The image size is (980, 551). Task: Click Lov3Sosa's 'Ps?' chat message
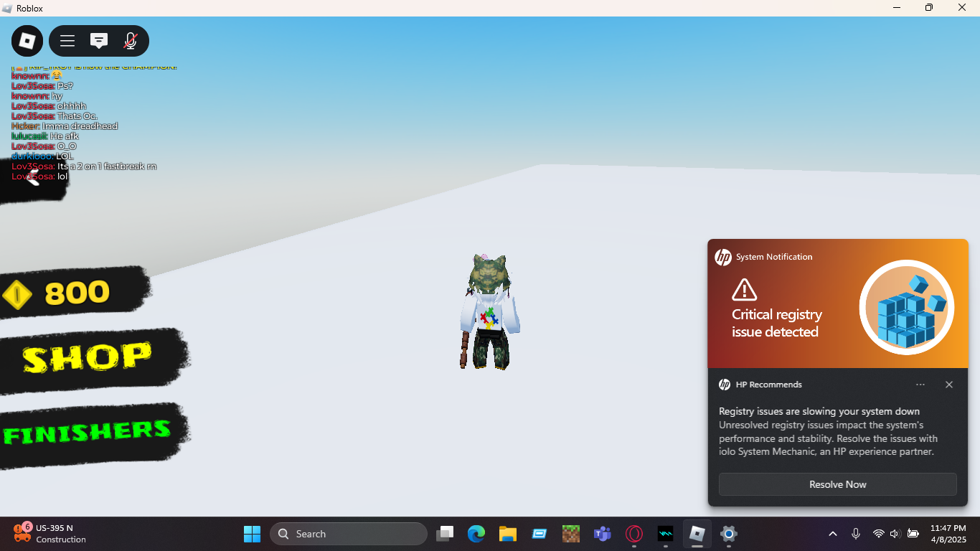pyautogui.click(x=65, y=86)
